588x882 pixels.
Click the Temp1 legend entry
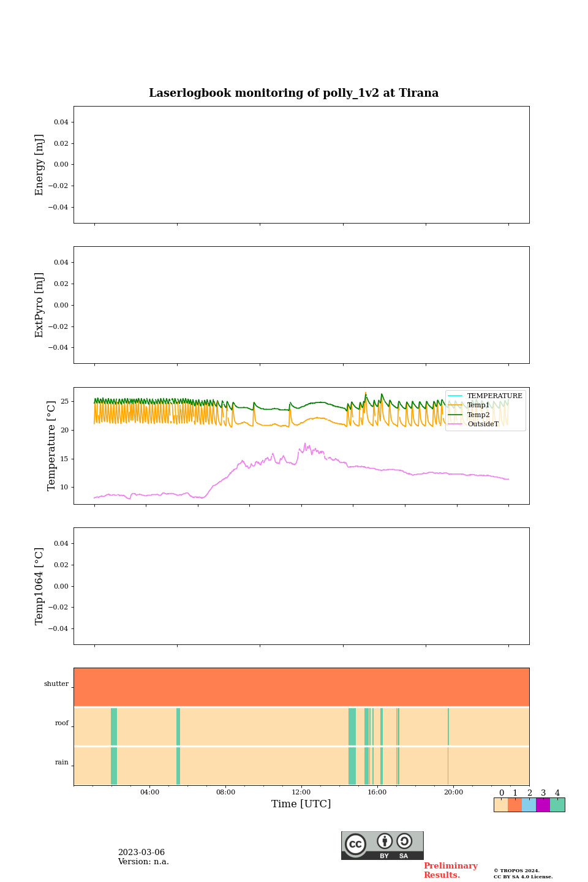[x=469, y=405]
